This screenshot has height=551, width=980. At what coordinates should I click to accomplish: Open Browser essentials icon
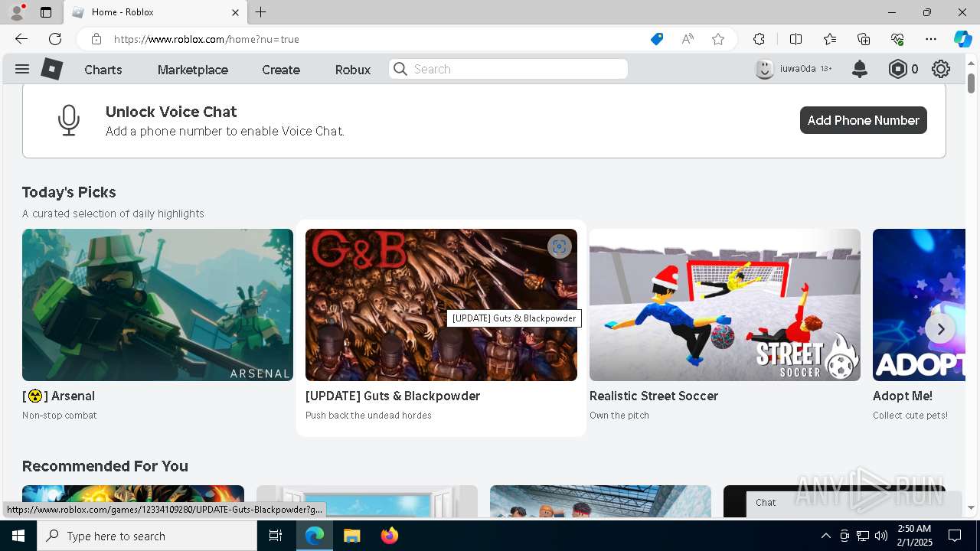pyautogui.click(x=897, y=39)
